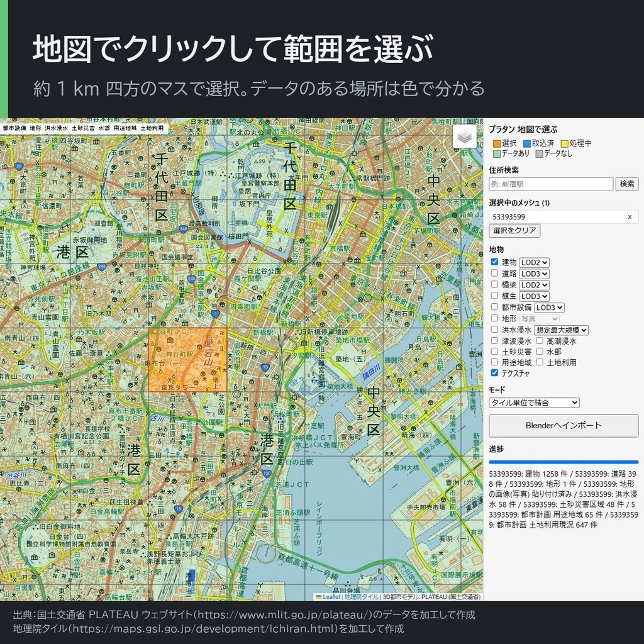644x644 pixels.
Task: Select the 地形 map overlay tab
Action: [x=35, y=128]
